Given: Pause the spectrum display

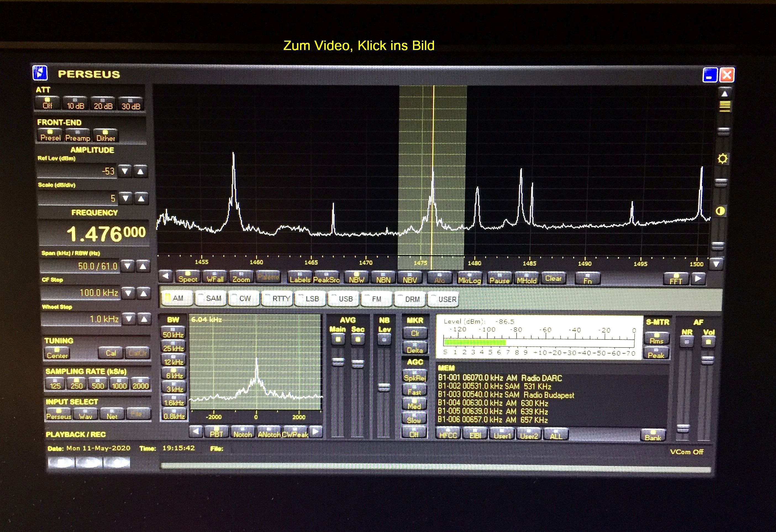Looking at the screenshot, I should coord(499,278).
